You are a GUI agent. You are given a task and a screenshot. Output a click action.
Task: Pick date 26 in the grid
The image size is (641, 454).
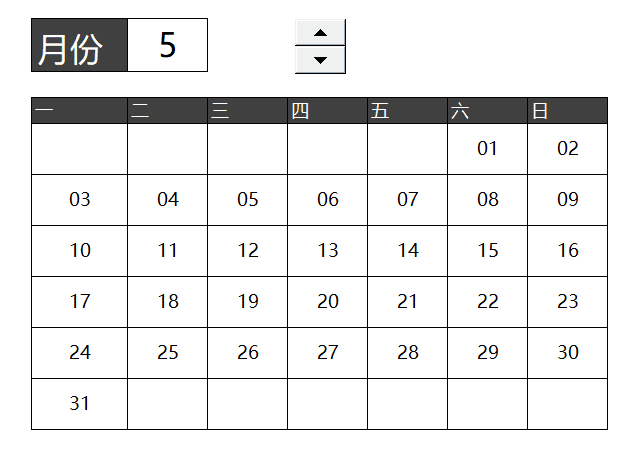tap(248, 353)
